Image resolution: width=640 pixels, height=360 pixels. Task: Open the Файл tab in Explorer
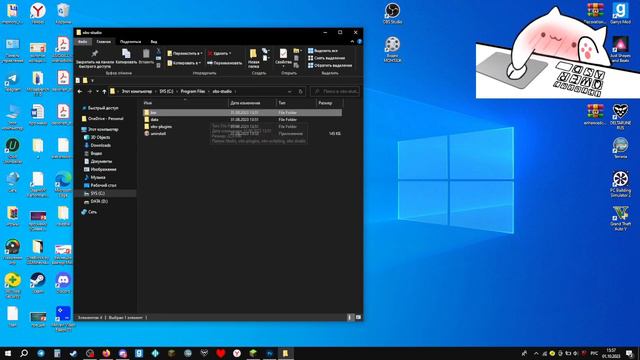pos(82,42)
